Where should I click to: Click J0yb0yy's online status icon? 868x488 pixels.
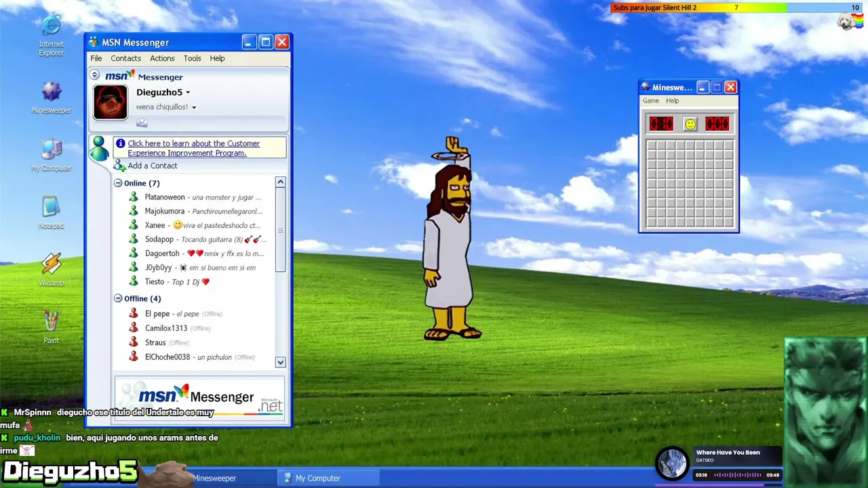pos(134,268)
